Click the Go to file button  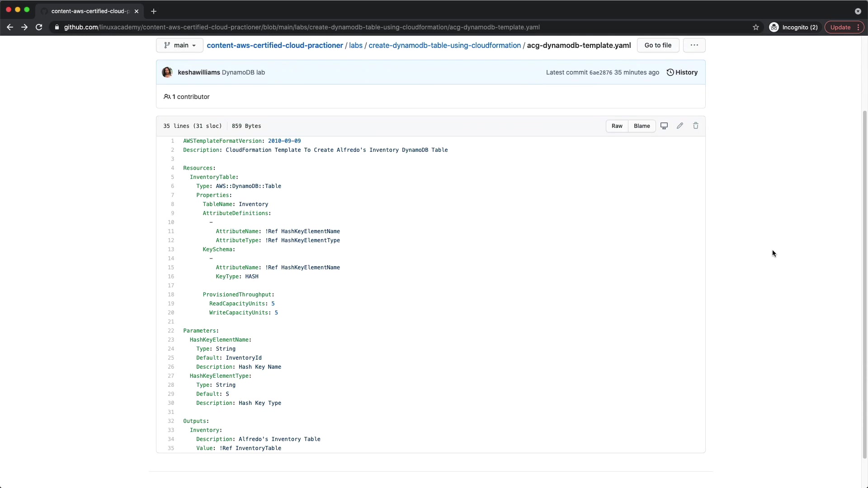point(658,45)
